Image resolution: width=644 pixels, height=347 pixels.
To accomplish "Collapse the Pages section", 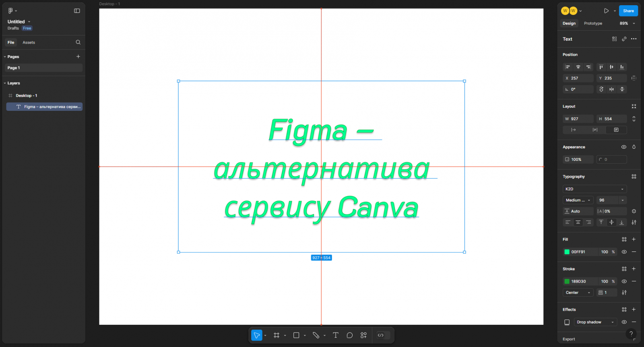I will [5, 57].
